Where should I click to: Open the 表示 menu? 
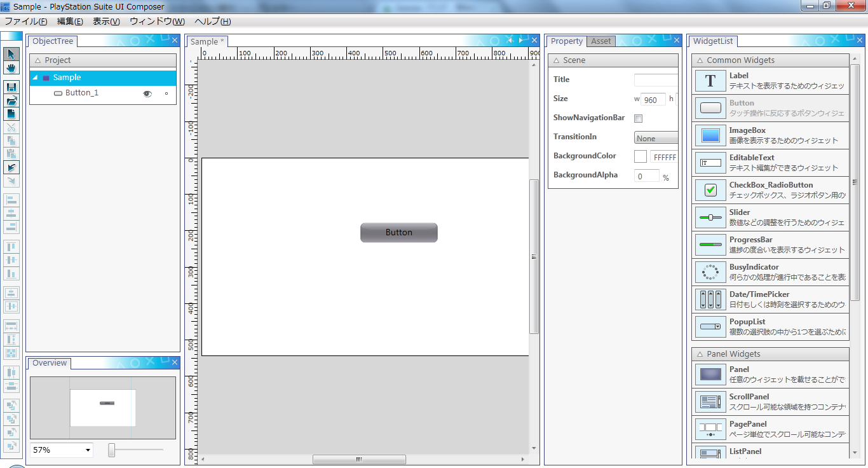click(x=106, y=22)
